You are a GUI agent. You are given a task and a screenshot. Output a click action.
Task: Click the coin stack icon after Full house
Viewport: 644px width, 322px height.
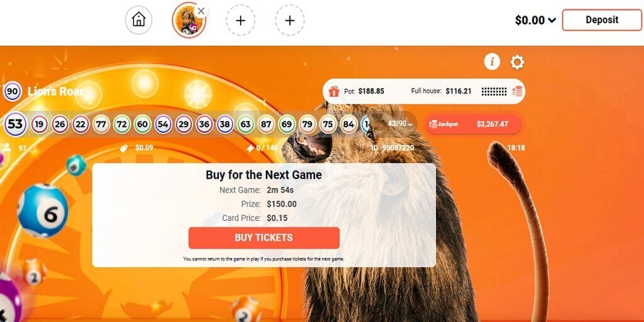pyautogui.click(x=517, y=91)
